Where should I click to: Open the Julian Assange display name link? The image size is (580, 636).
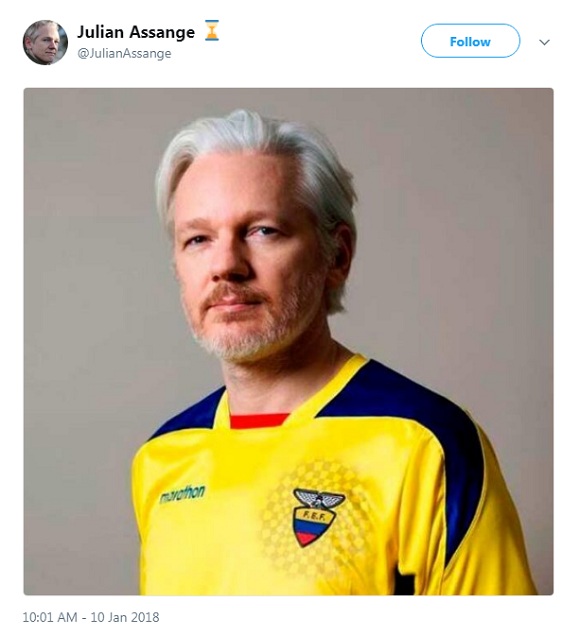(x=136, y=32)
